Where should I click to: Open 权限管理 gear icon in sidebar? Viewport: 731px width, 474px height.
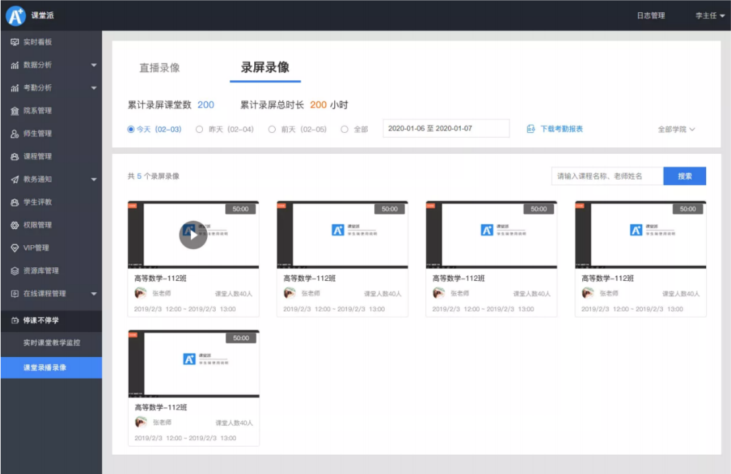click(x=14, y=225)
